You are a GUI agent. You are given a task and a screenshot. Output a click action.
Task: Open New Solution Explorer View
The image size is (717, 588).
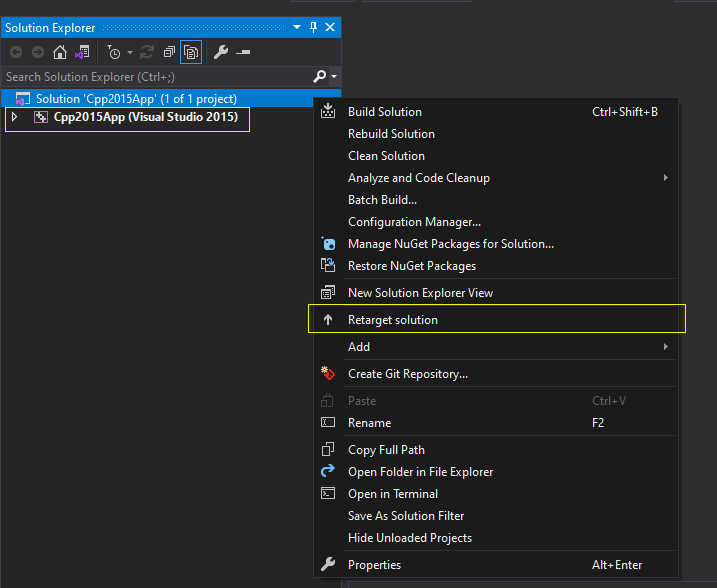pyautogui.click(x=496, y=293)
